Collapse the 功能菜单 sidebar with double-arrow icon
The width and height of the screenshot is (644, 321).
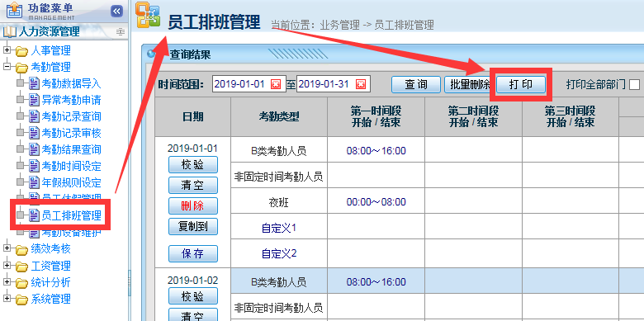tap(117, 11)
